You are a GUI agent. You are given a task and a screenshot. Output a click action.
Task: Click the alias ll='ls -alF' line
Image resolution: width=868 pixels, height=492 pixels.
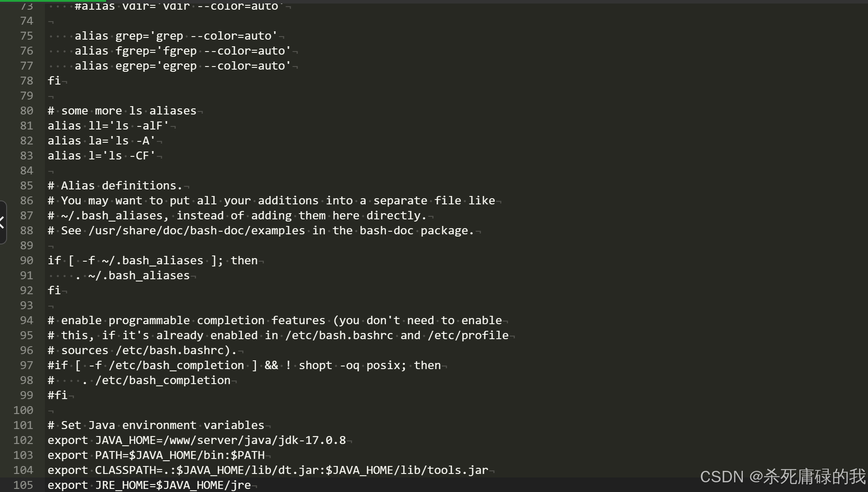(x=108, y=126)
